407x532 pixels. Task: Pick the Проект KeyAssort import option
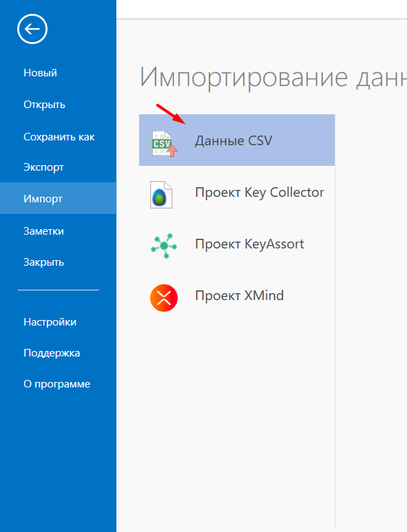[237, 244]
